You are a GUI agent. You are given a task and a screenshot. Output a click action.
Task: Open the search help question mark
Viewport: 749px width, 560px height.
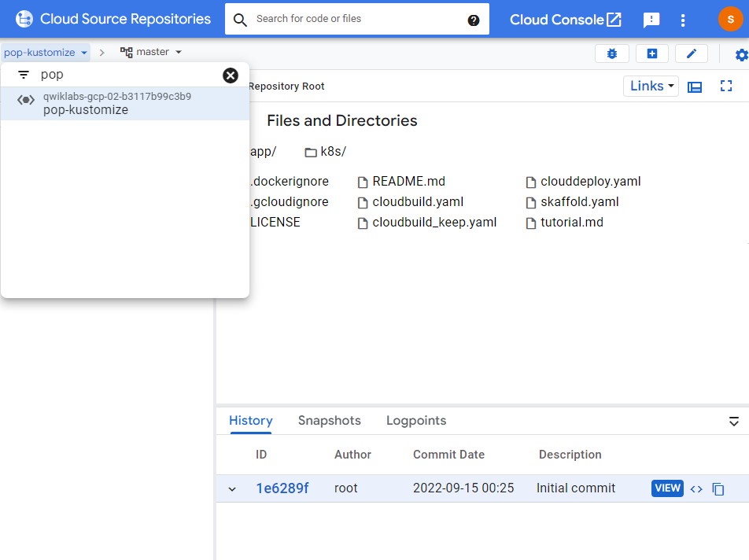474,20
